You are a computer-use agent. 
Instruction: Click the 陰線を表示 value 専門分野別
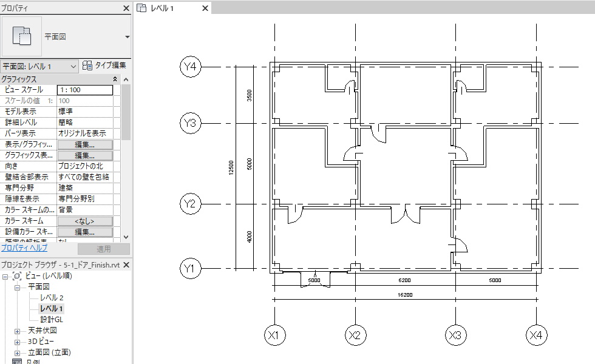[x=85, y=199]
